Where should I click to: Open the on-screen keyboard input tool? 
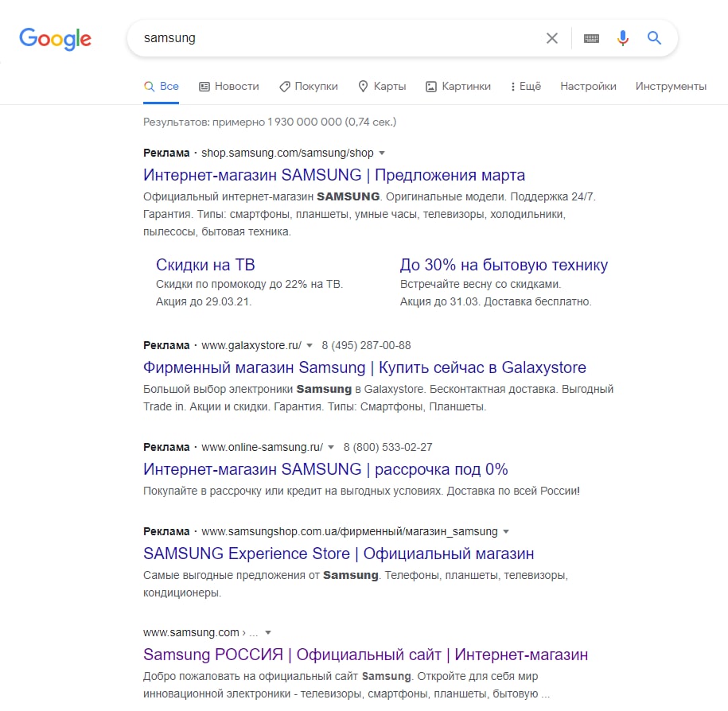coord(591,38)
